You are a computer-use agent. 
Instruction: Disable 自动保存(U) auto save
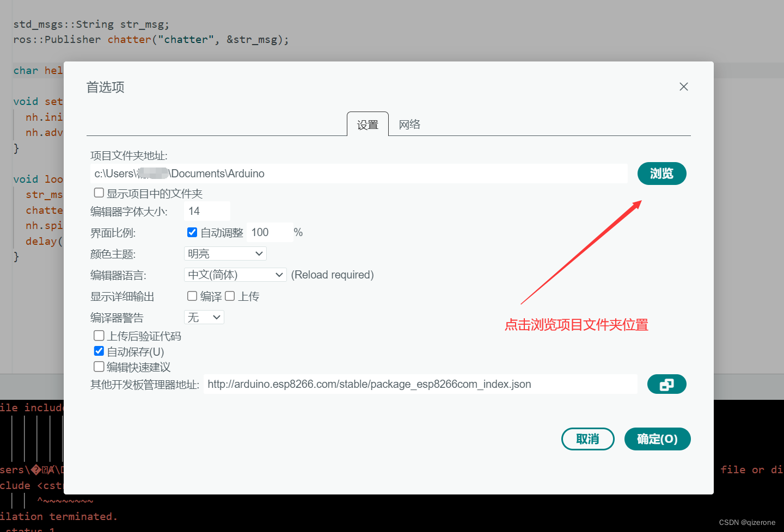(x=99, y=350)
